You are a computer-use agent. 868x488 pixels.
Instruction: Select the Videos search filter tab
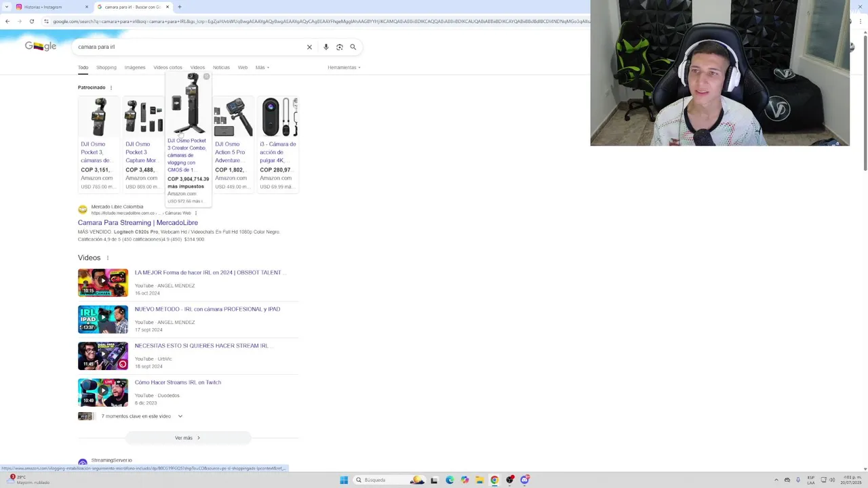click(197, 67)
